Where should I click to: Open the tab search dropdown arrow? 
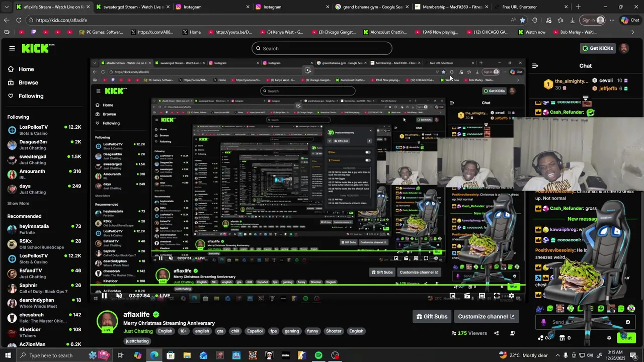pos(6,7)
